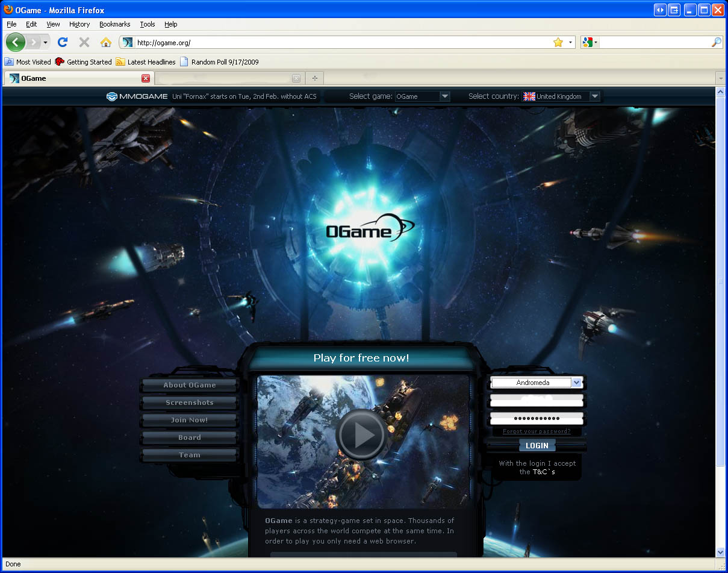728x573 pixels.
Task: Open the Screenshots section
Action: tap(190, 402)
